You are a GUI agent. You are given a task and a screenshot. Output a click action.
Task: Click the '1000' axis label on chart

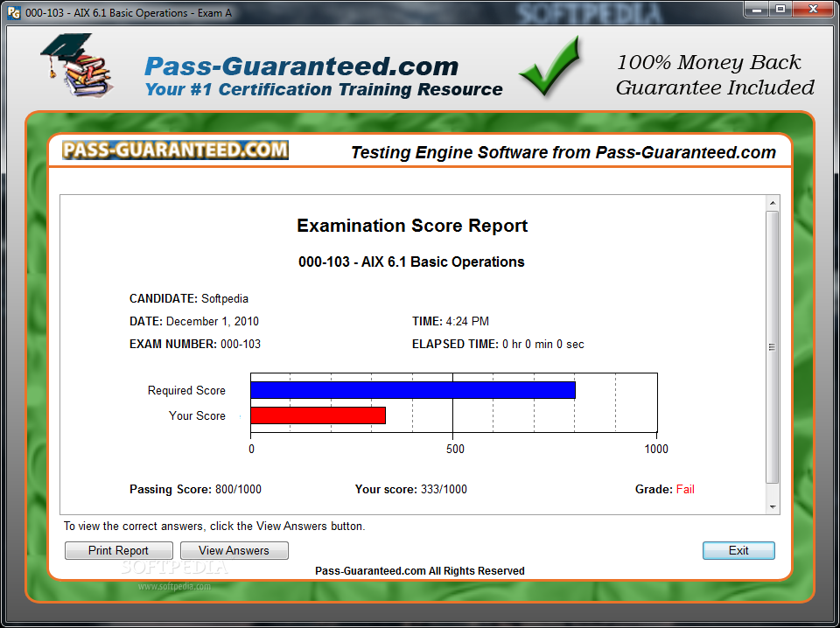pos(656,449)
